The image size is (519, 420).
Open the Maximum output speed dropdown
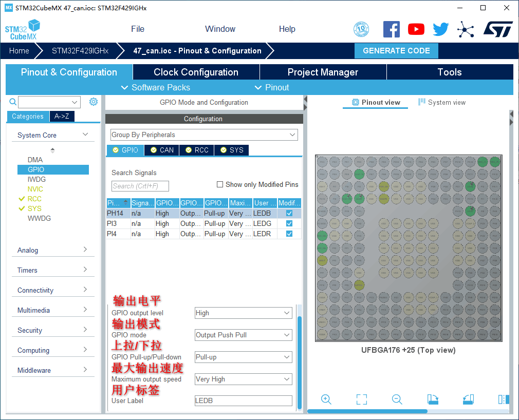click(243, 379)
